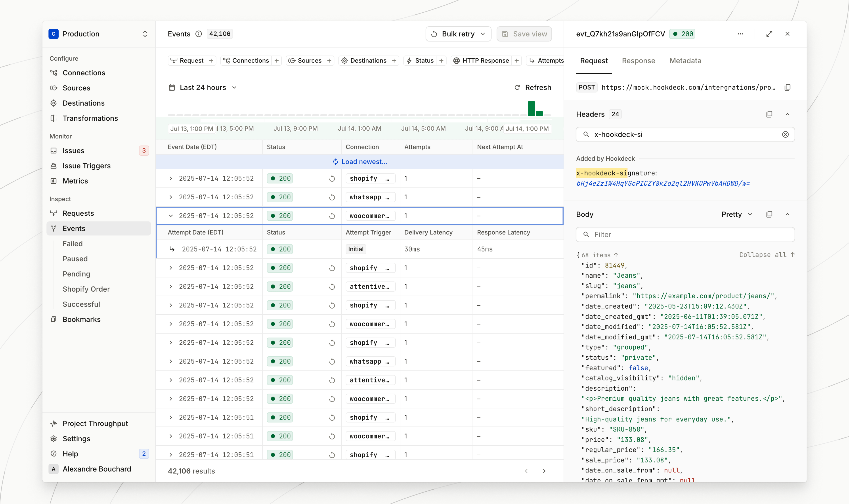This screenshot has width=849, height=504.
Task: Retry the first shopify event
Action: click(x=332, y=179)
